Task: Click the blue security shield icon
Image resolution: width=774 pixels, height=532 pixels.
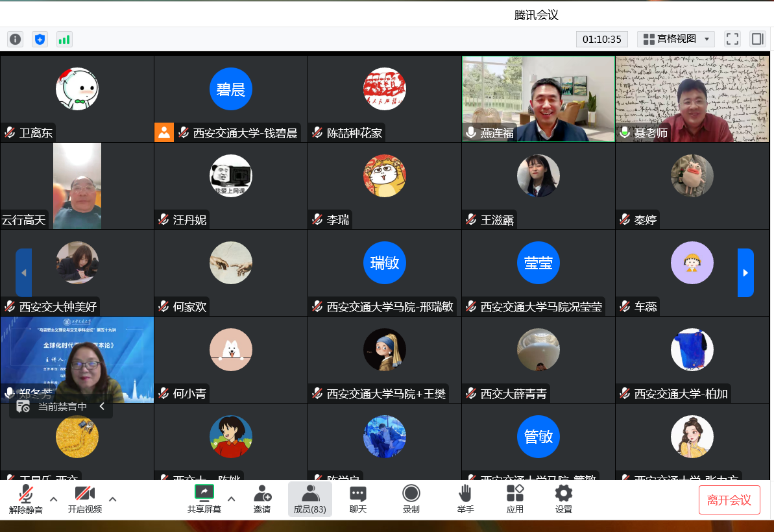Action: point(40,39)
